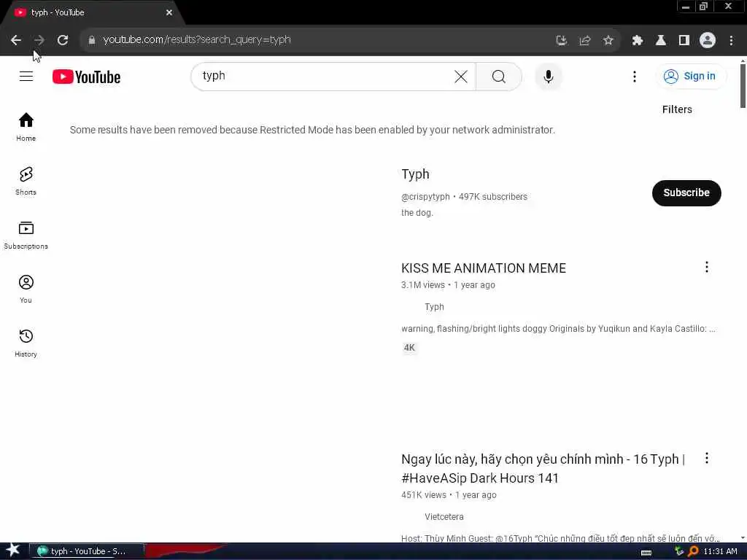Open the Chrome three-dot menu

pyautogui.click(x=731, y=41)
